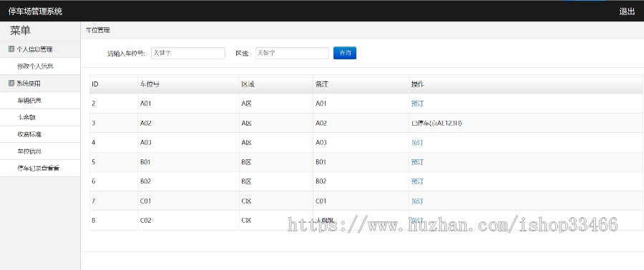This screenshot has height=270, width=644.
Task: Focus the 车位号 keyword input field
Action: (188, 53)
